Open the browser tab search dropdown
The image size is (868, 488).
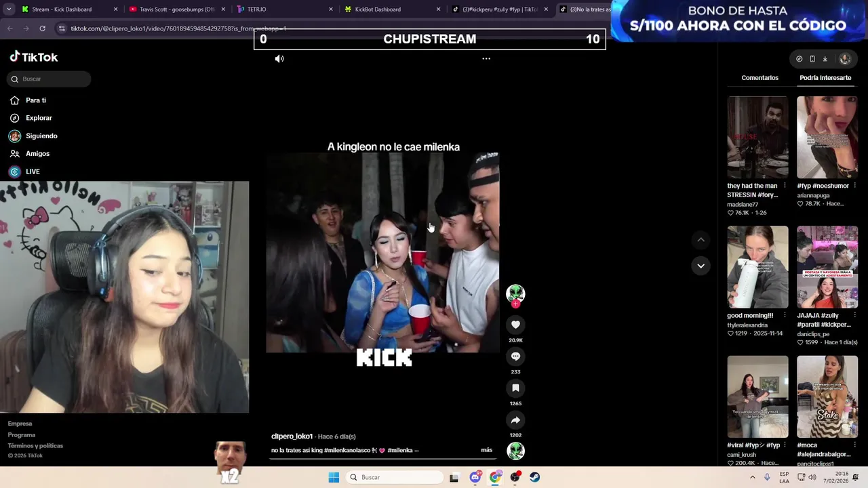(9, 9)
